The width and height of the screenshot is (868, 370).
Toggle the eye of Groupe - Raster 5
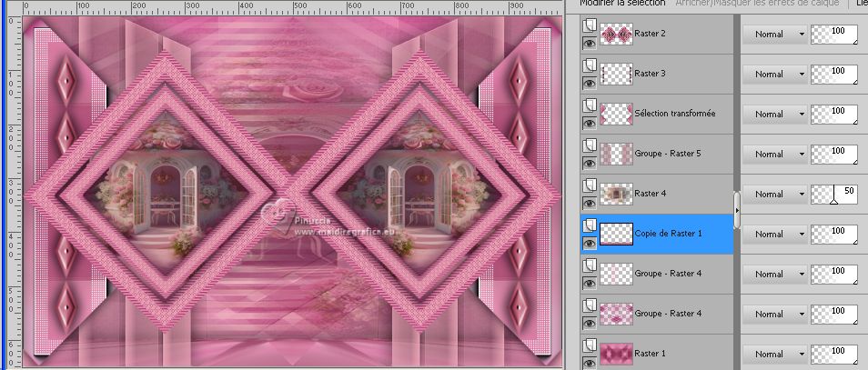(590, 163)
